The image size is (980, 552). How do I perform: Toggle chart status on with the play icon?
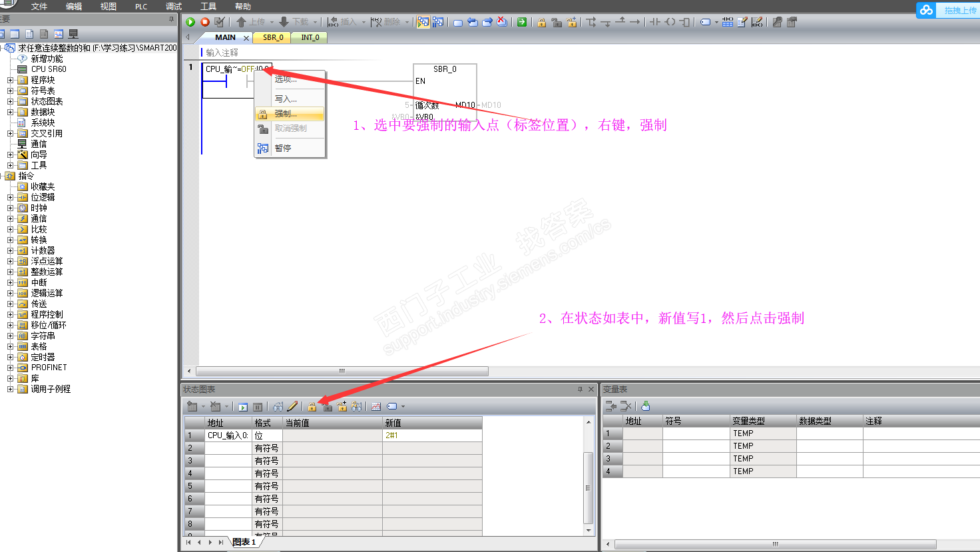point(242,406)
